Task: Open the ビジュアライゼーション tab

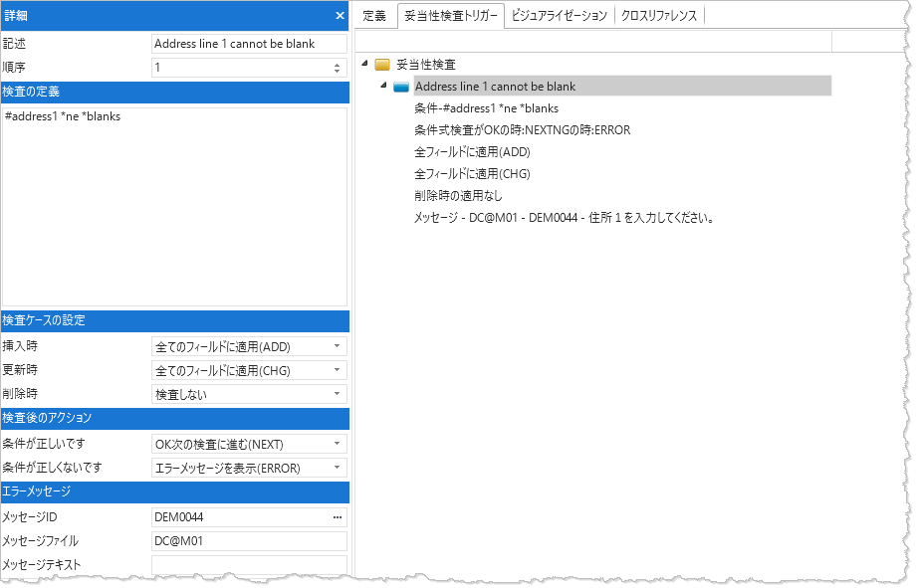Action: coord(560,16)
